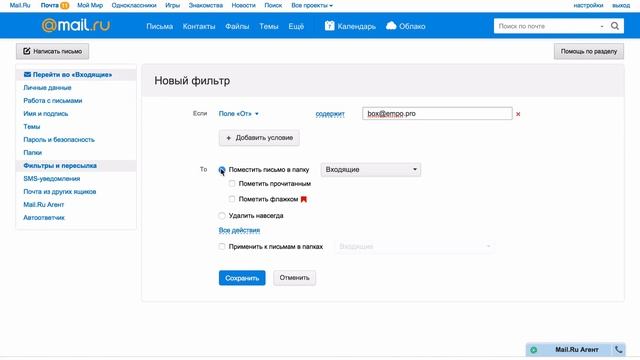
Task: Click 'Помощь по разделу' button
Action: point(589,51)
